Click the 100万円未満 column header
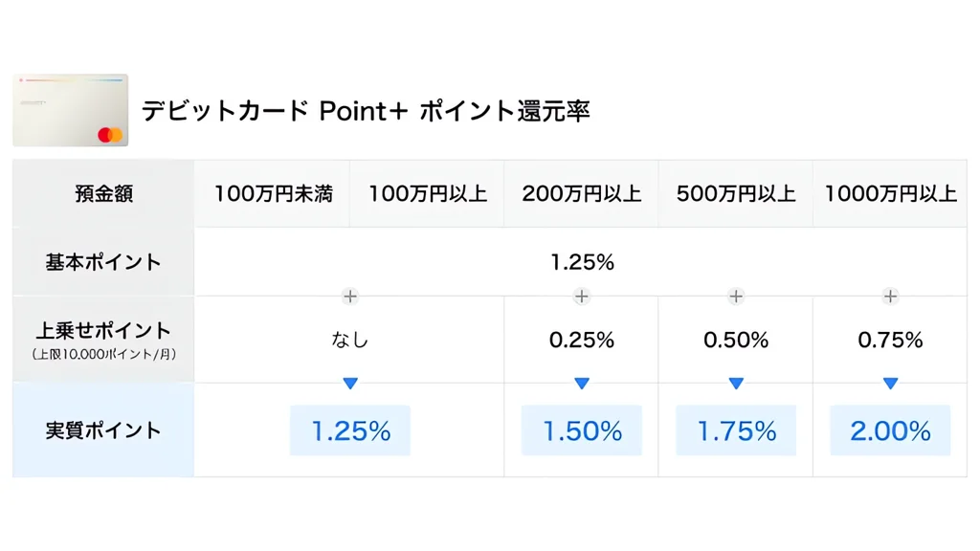The image size is (980, 551). 273,193
